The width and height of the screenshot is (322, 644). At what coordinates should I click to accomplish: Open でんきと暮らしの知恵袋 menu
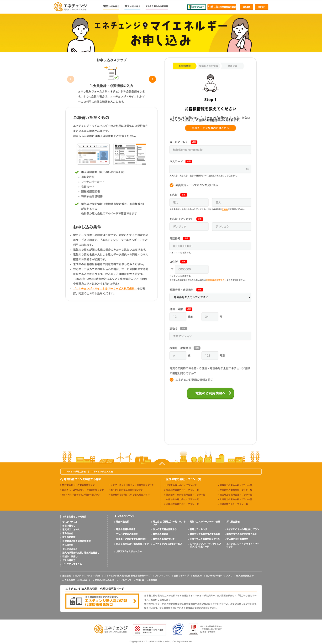(157, 6)
